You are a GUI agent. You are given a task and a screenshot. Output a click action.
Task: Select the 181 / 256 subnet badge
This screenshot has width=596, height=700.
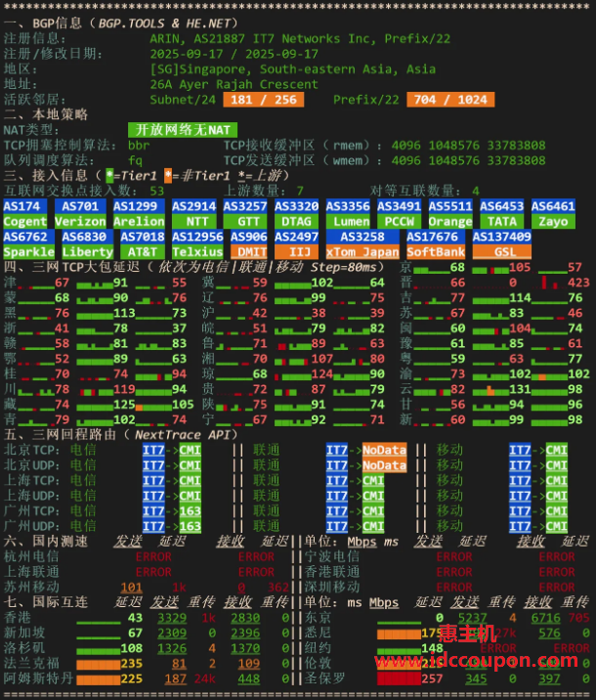(x=264, y=100)
